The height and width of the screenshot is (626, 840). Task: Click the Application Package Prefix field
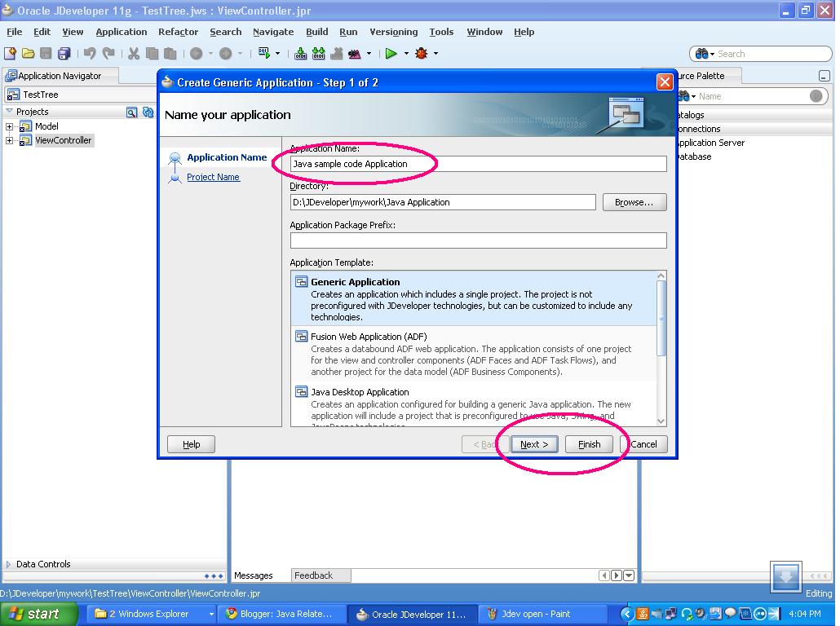(479, 240)
